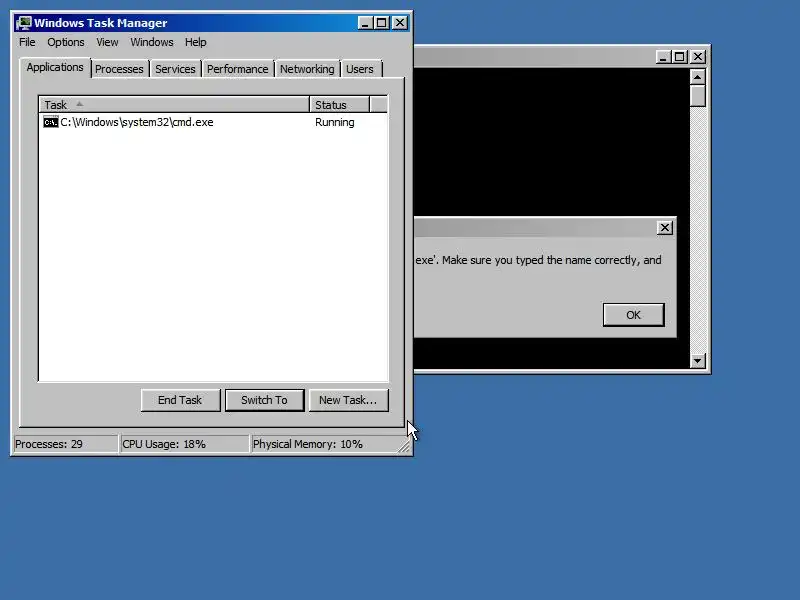The image size is (800, 600).
Task: Close the error dialog with X
Action: 665,228
